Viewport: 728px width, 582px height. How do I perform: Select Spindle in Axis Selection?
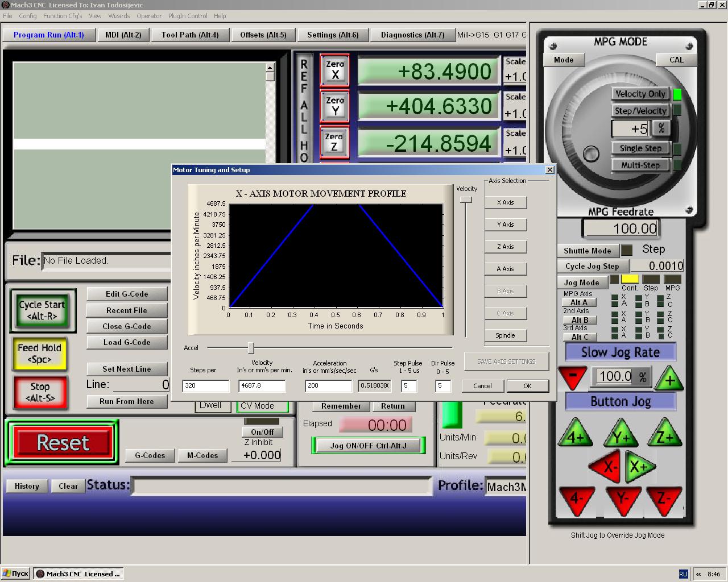505,335
